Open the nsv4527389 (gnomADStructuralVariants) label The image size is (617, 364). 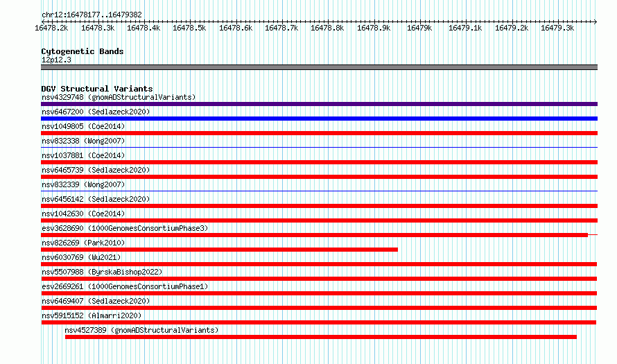(141, 330)
